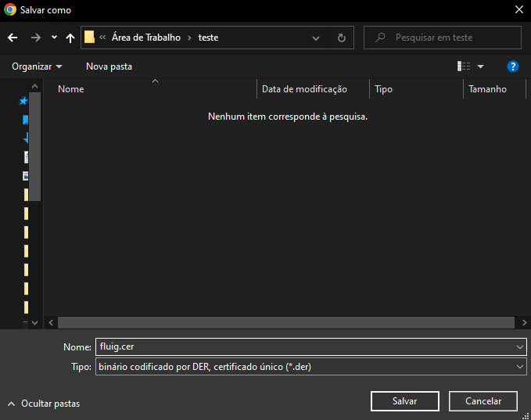Click the search magnifier icon
Viewport: 531px width, 420px height.
tap(380, 38)
